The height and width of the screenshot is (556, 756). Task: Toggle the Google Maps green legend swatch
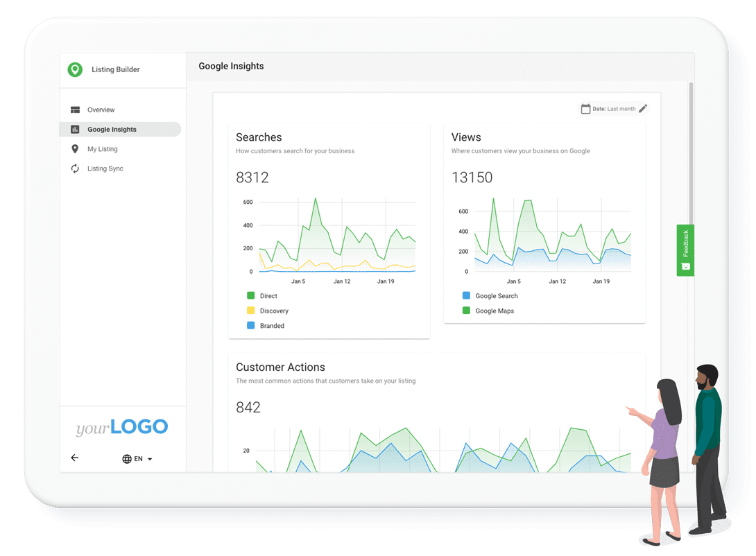(x=466, y=311)
